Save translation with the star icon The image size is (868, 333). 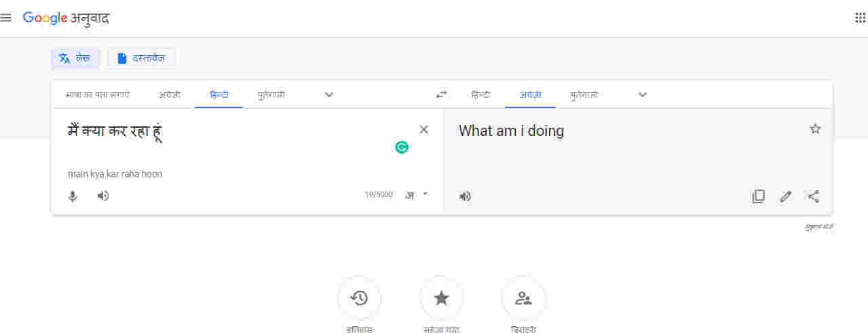click(x=815, y=129)
